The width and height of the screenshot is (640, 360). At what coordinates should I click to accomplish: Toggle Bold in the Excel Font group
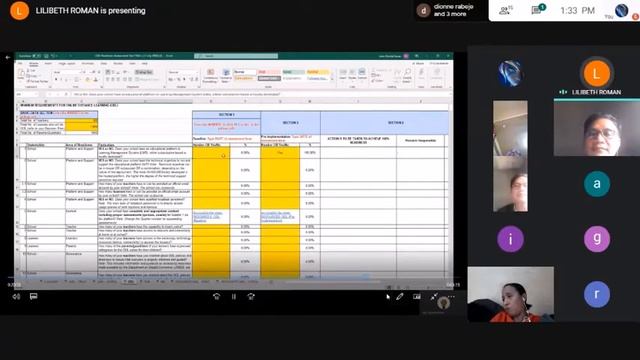[56, 80]
